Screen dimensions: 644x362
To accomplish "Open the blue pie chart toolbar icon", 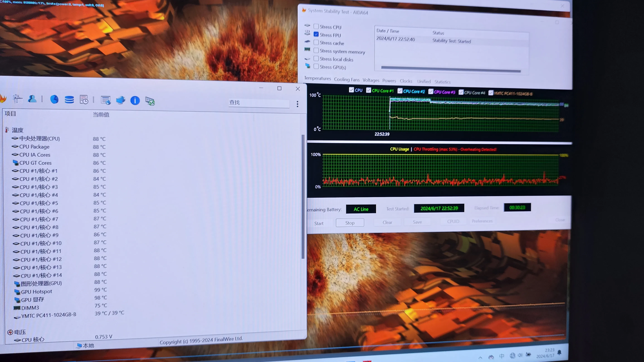I will [x=54, y=99].
